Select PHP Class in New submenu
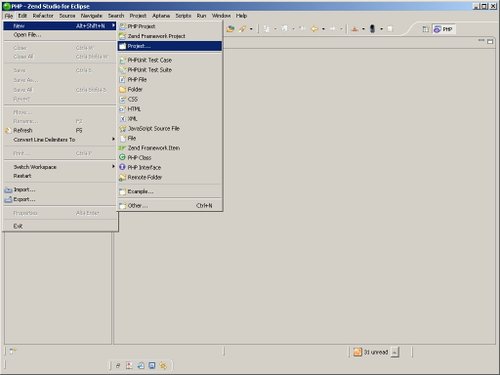Image resolution: width=500 pixels, height=375 pixels. (x=170, y=157)
